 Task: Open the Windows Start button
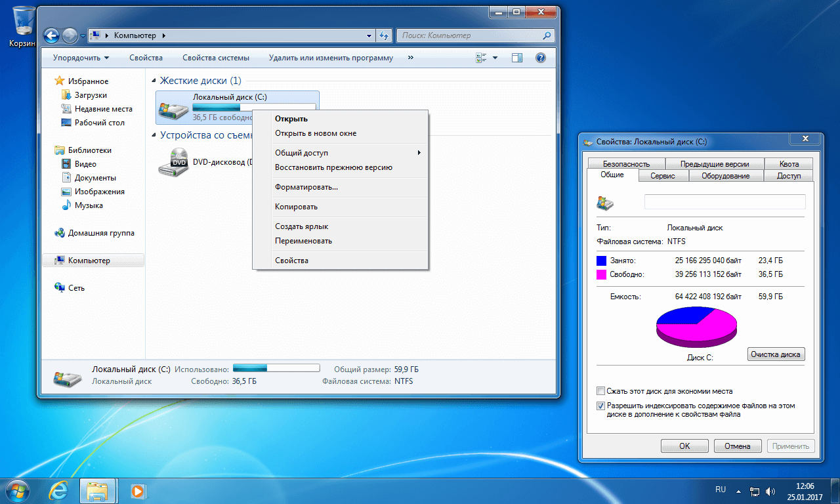17,490
